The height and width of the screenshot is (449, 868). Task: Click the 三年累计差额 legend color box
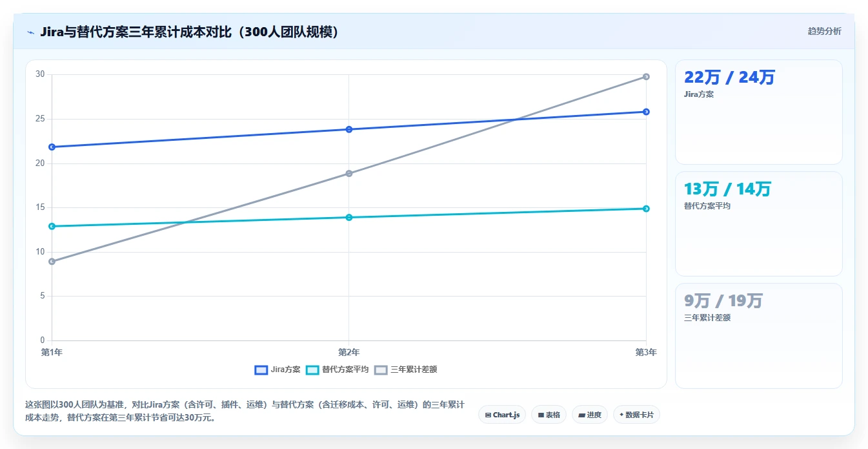click(380, 370)
